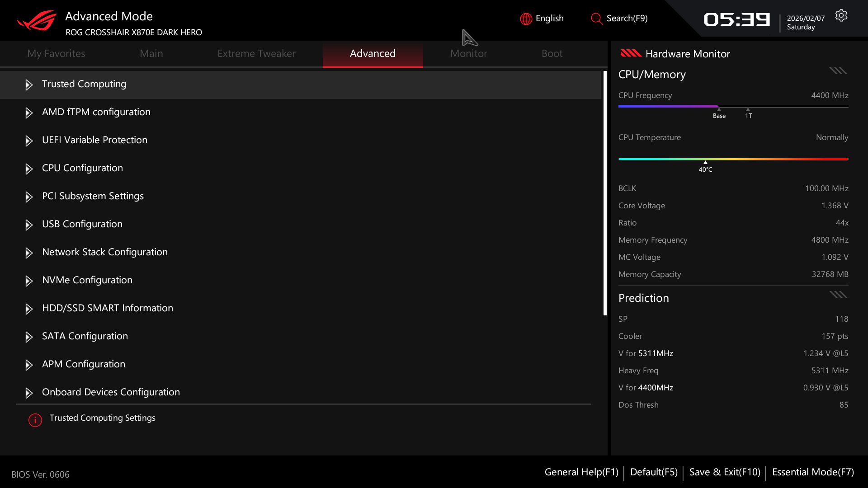Open the USB Configuration entry

pyautogui.click(x=82, y=224)
